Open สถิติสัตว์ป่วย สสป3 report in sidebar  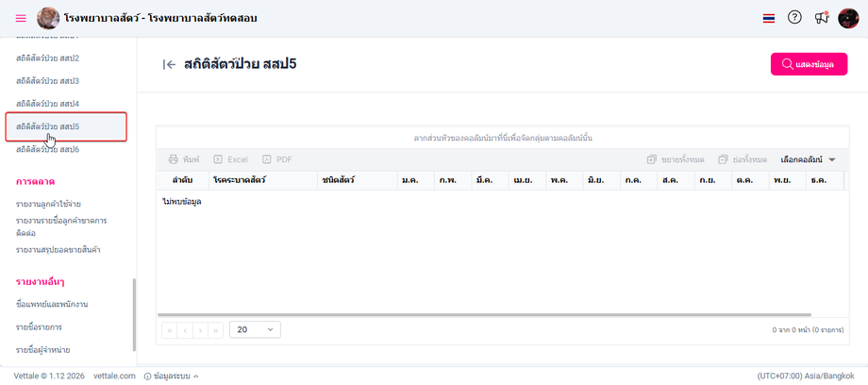tap(47, 81)
